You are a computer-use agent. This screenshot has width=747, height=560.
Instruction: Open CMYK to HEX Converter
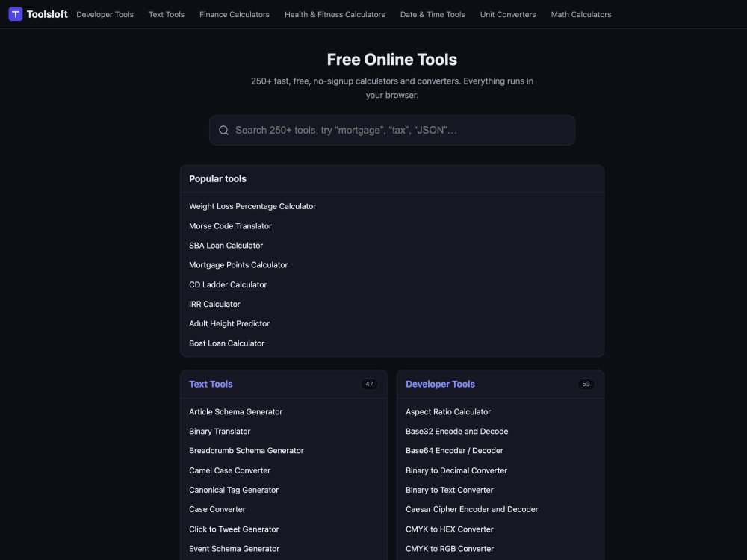point(450,529)
